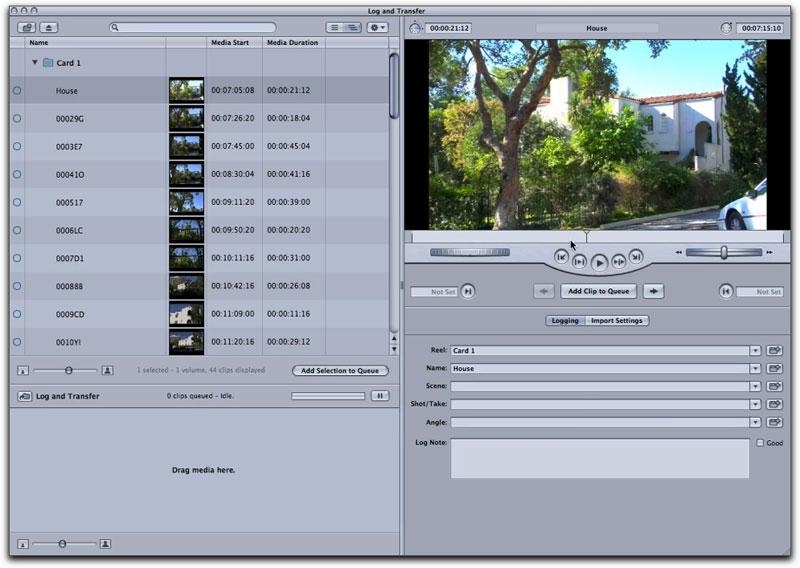Sort by Media Duration column header

[293, 42]
